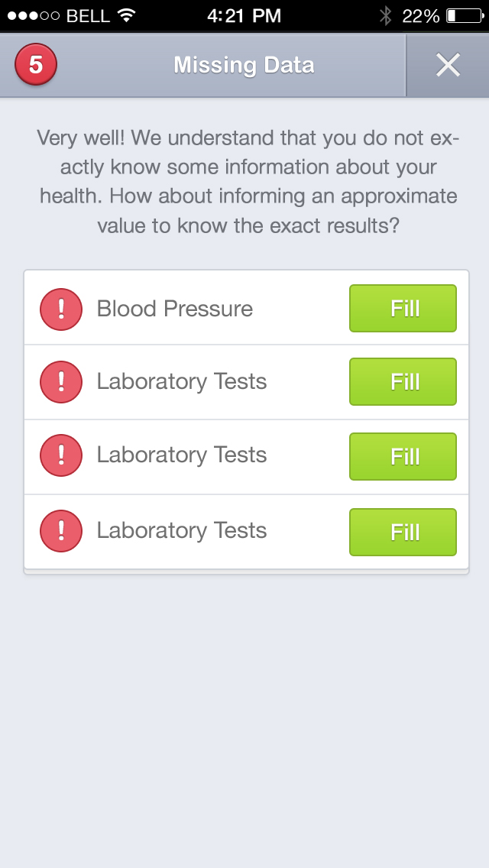Image resolution: width=489 pixels, height=868 pixels.
Task: Tap the red number 5 badge
Action: coord(36,65)
